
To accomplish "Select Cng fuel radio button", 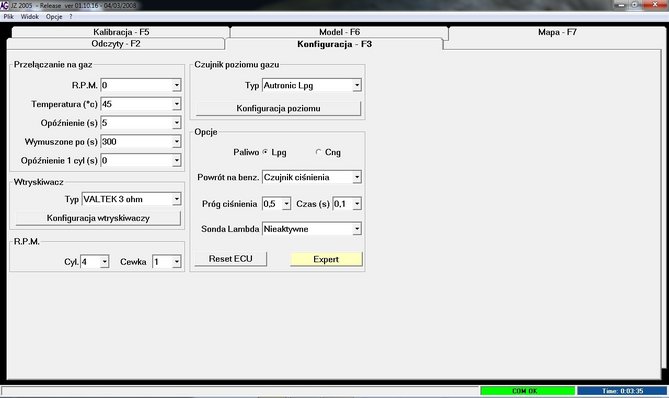I will pos(318,152).
